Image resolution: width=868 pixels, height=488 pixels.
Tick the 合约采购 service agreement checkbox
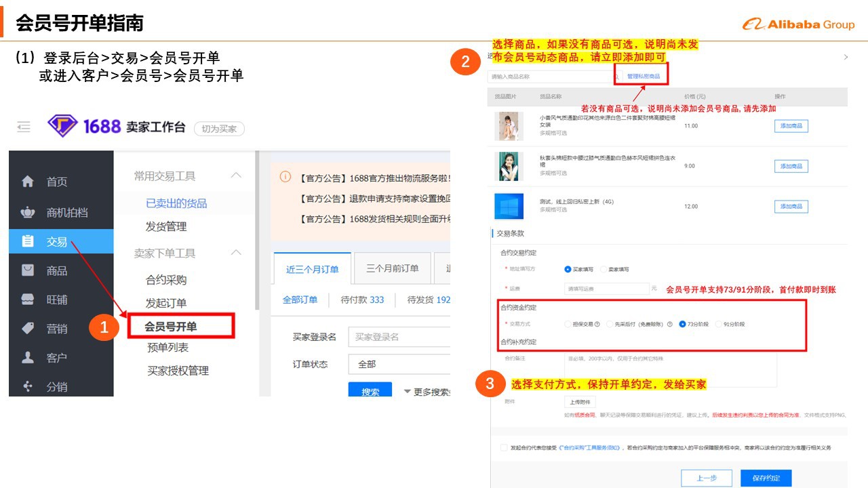[503, 447]
